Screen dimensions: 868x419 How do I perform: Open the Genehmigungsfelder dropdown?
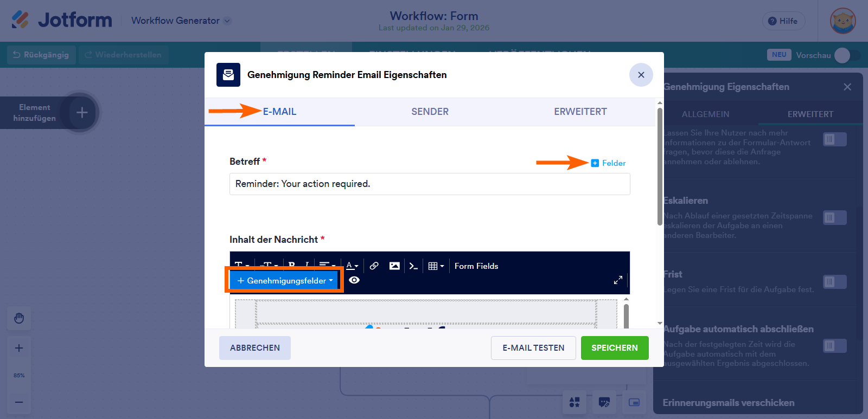tap(285, 280)
